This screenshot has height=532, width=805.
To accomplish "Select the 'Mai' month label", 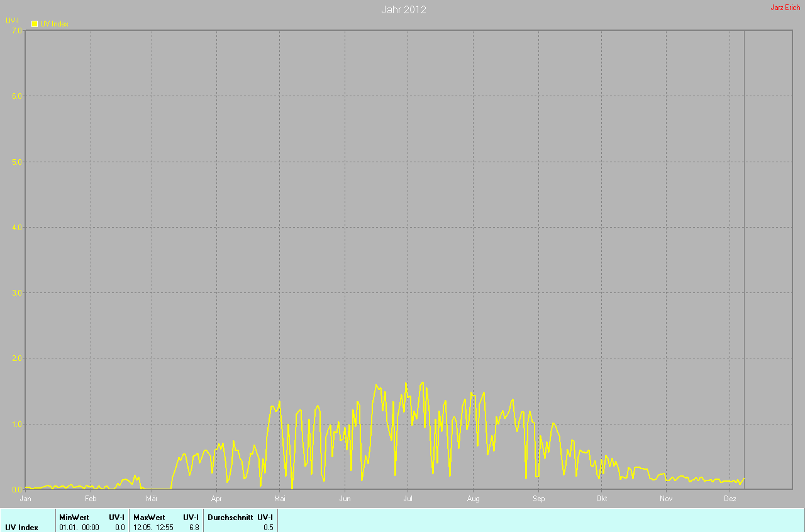I will [x=280, y=499].
